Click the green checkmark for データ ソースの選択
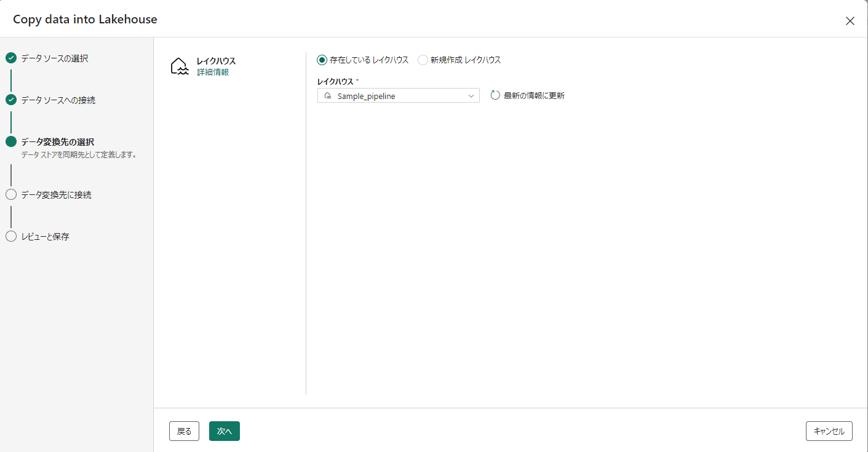This screenshot has width=868, height=452. [x=11, y=58]
